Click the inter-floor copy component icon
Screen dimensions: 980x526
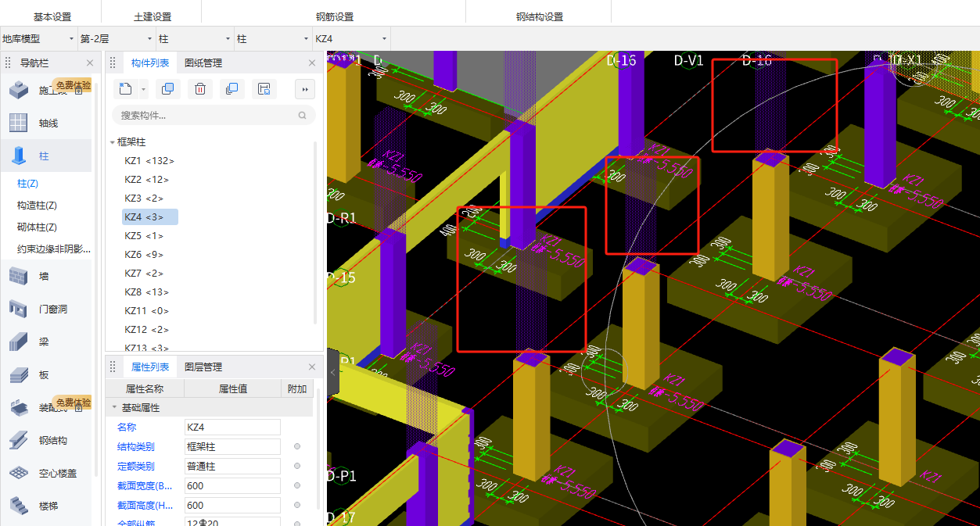pyautogui.click(x=232, y=89)
